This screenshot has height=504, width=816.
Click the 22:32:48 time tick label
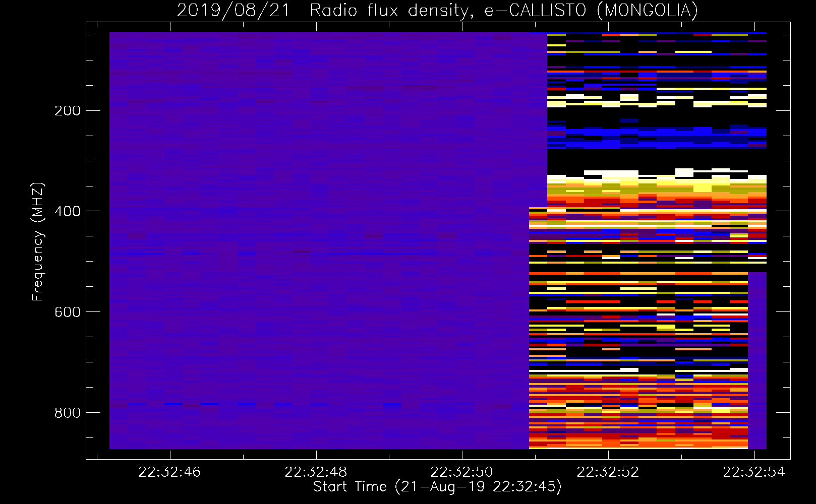click(316, 472)
